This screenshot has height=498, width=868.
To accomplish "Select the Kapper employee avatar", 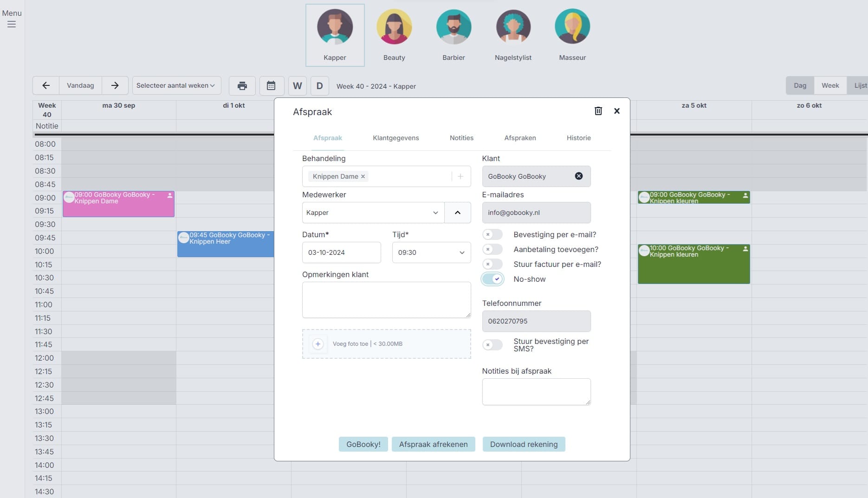I will pos(335,35).
